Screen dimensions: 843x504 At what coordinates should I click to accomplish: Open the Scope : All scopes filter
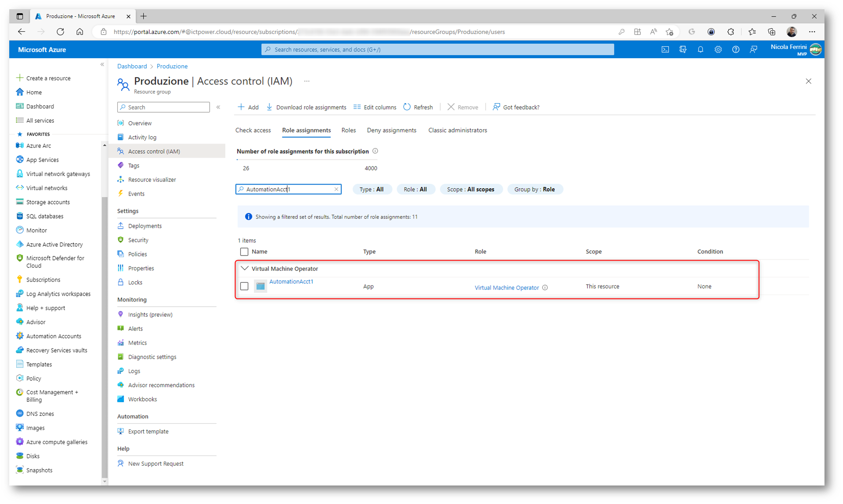[470, 189]
